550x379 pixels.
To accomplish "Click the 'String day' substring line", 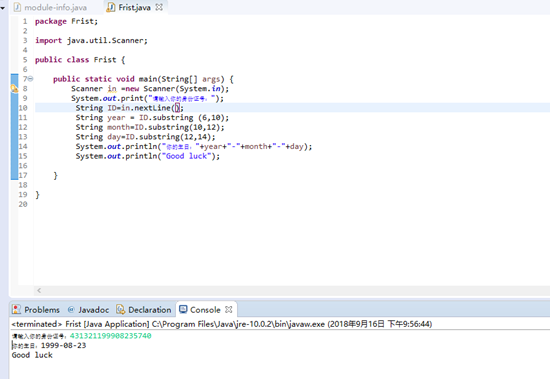I will pos(145,137).
